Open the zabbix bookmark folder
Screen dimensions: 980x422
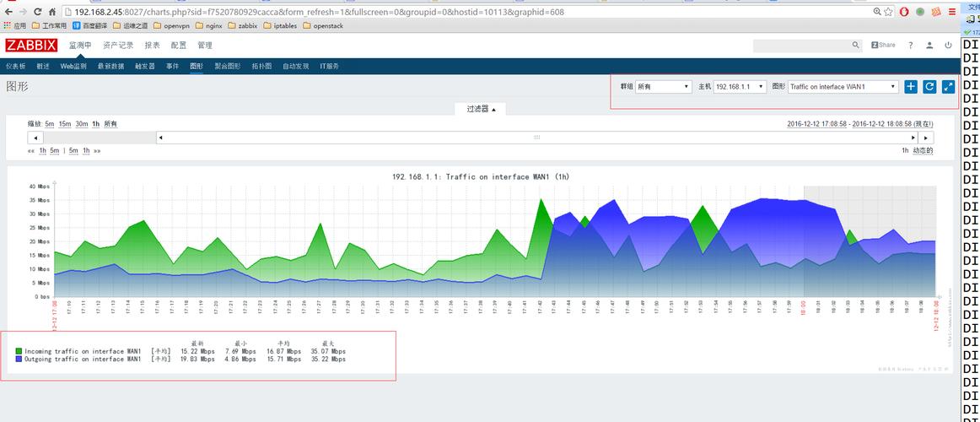coord(243,26)
